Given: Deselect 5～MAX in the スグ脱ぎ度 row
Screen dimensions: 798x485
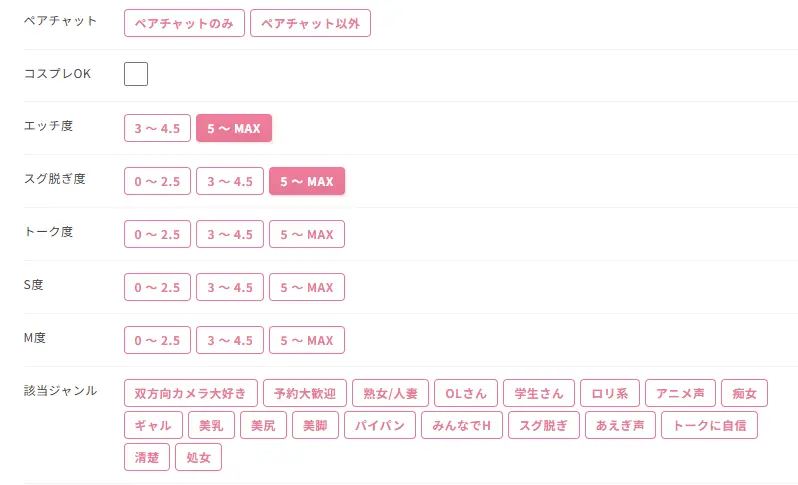Looking at the screenshot, I should point(307,181).
